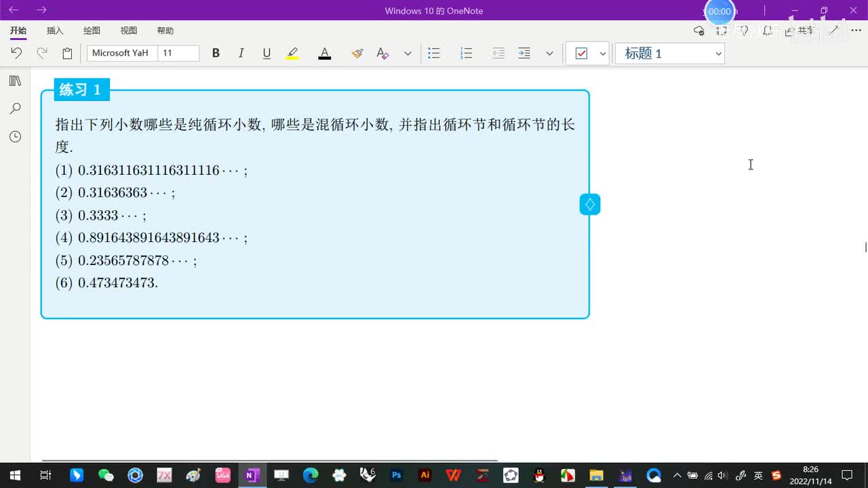Viewport: 868px width, 488px height.
Task: Click the font size box showing 11
Action: 178,53
